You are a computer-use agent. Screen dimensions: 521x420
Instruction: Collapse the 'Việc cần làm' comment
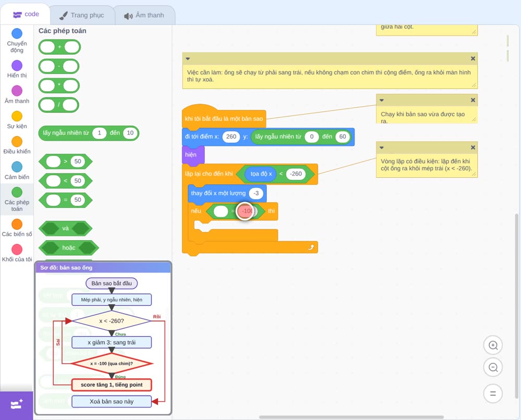(x=188, y=58)
